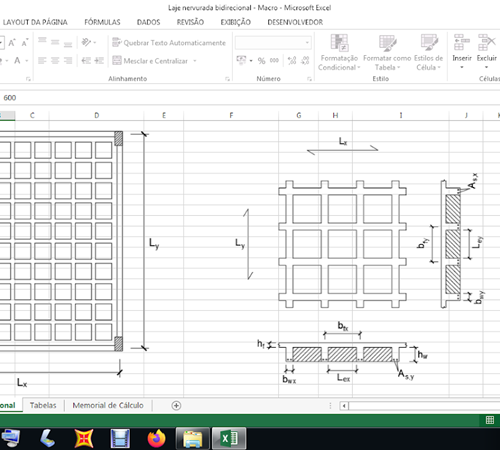Expand Excluir dropdown arrow
The height and width of the screenshot is (450, 500).
click(x=487, y=67)
